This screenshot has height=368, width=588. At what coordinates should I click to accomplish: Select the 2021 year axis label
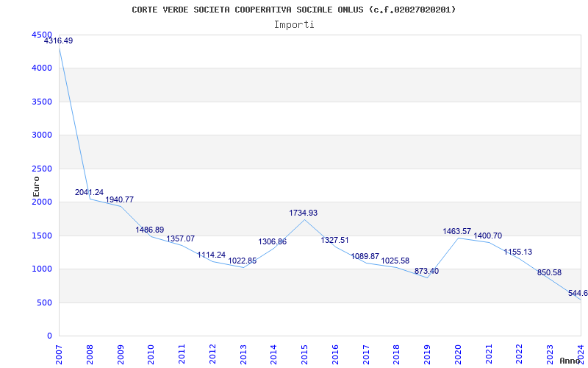[x=489, y=355]
